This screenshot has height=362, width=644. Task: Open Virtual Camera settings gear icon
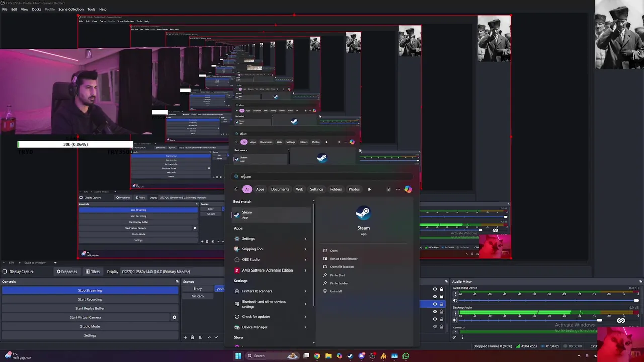click(174, 317)
